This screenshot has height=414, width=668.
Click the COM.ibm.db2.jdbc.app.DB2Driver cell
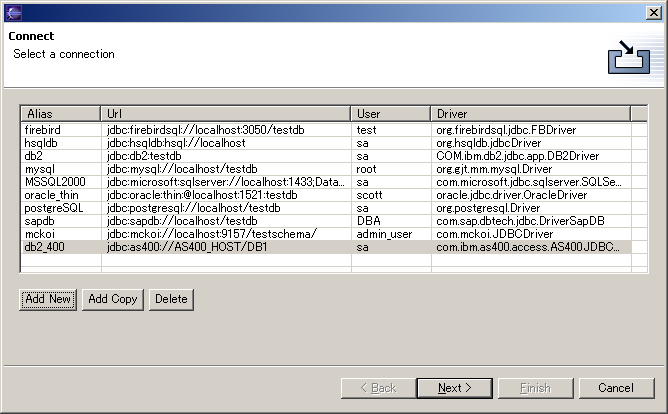point(518,156)
